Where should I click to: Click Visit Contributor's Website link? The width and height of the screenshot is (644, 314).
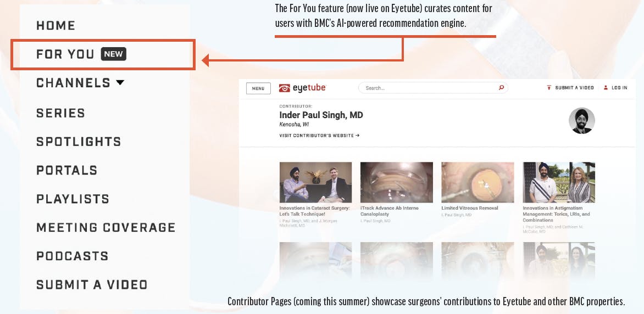coord(320,136)
